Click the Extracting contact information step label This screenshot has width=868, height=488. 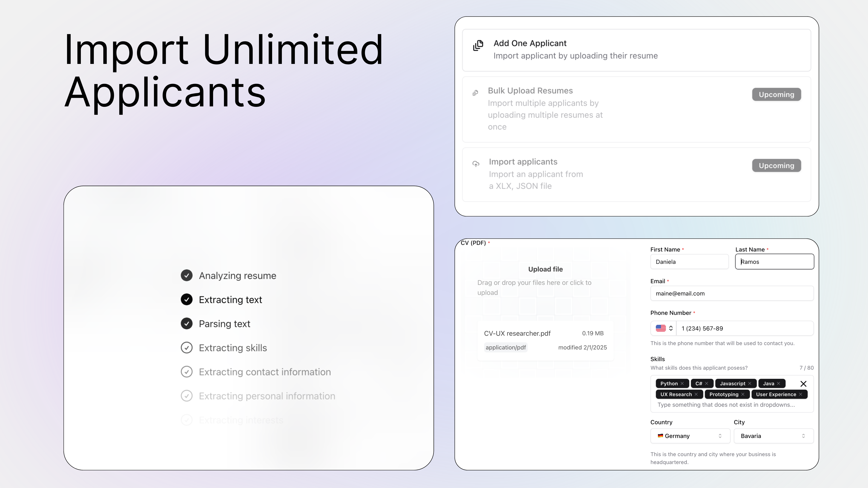[265, 372]
